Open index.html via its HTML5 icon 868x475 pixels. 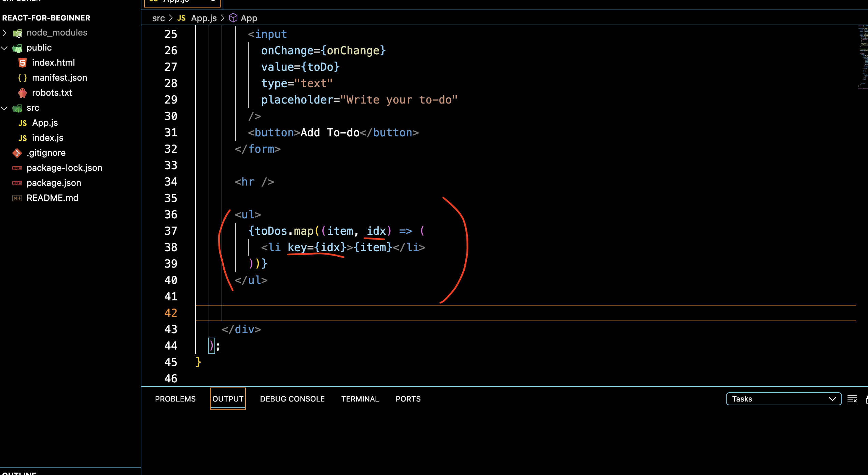(23, 63)
